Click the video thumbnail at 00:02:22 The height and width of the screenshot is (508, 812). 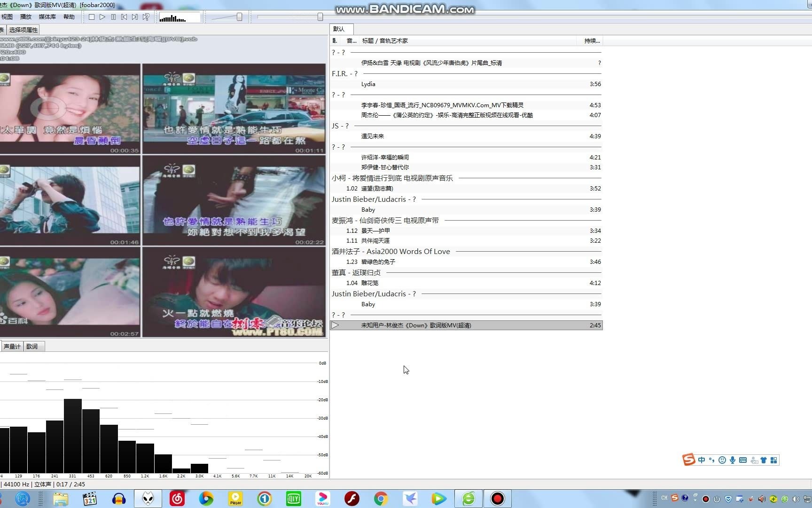pos(234,200)
